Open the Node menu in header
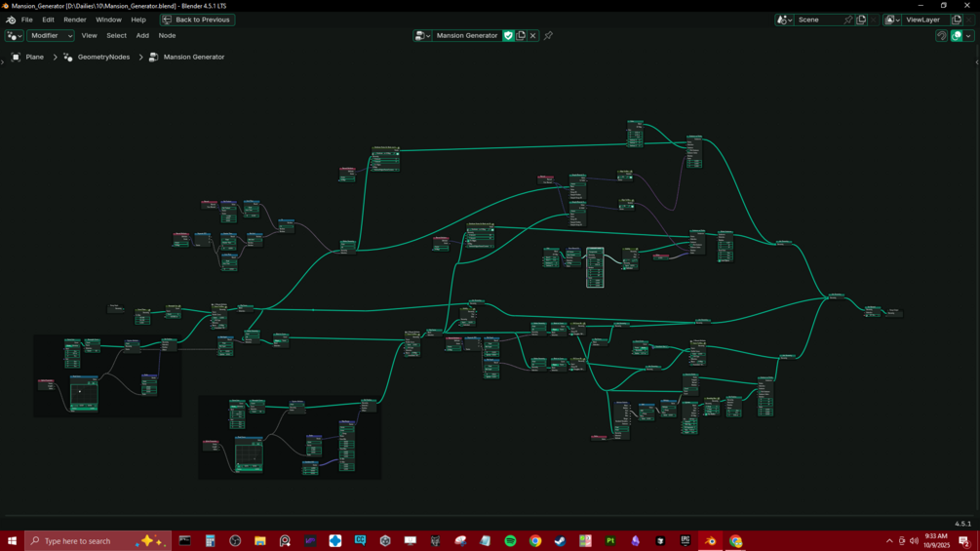This screenshot has height=551, width=980. (x=167, y=36)
